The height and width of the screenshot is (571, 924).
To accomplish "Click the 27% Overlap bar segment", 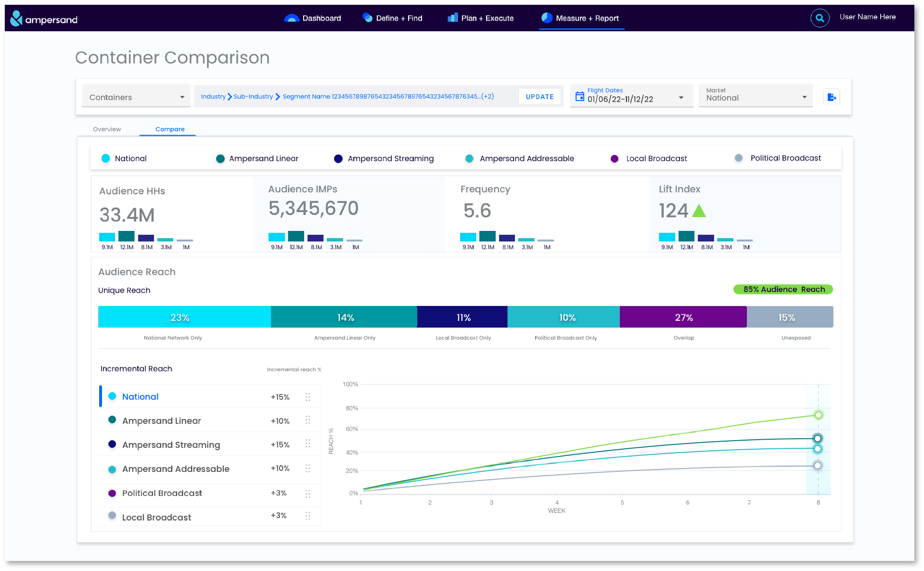I will [x=683, y=317].
